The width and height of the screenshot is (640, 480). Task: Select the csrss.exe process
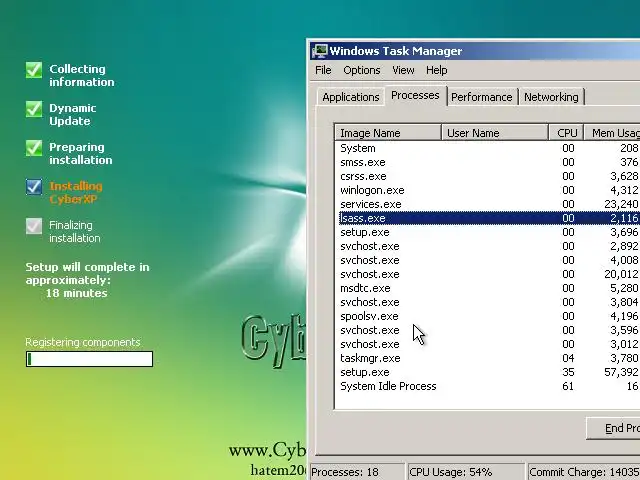[x=488, y=176]
